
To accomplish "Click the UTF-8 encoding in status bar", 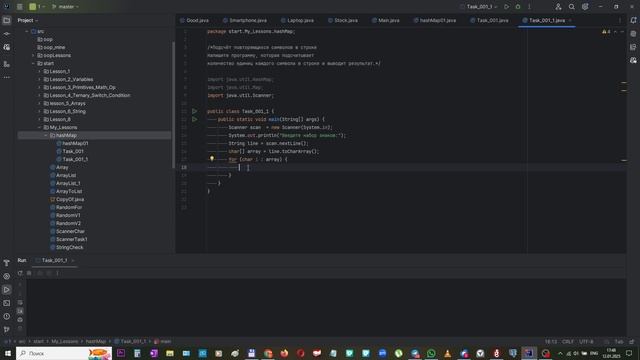I will tap(586, 341).
